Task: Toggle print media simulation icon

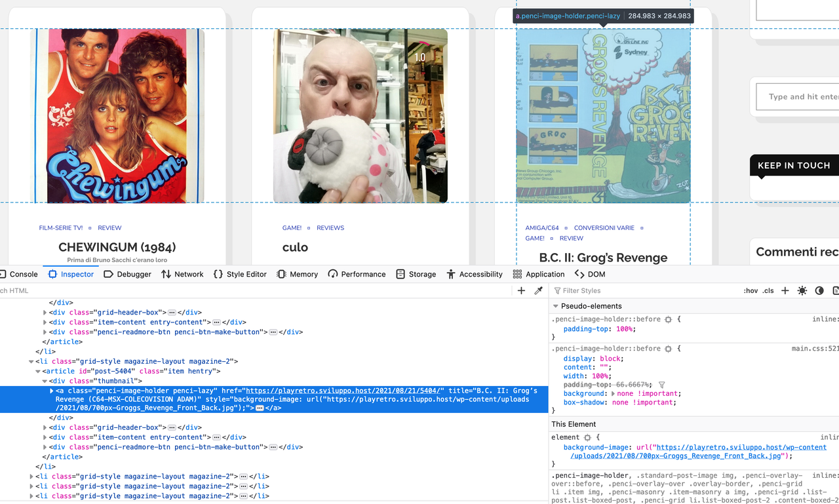Action: [836, 290]
